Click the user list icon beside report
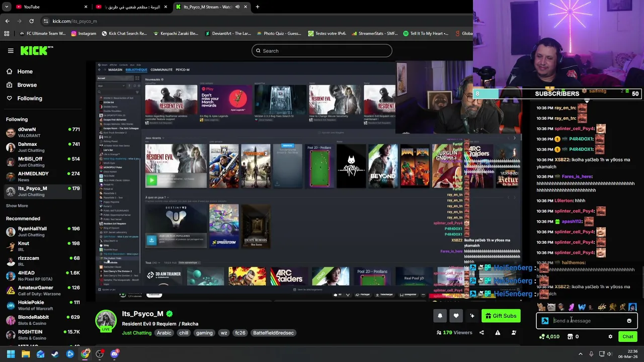644x362 pixels. click(514, 332)
